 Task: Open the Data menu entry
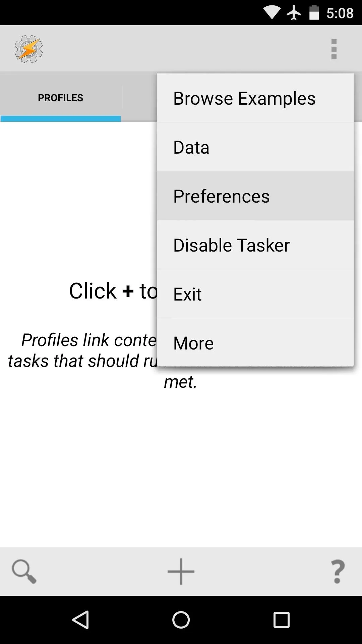click(x=255, y=147)
